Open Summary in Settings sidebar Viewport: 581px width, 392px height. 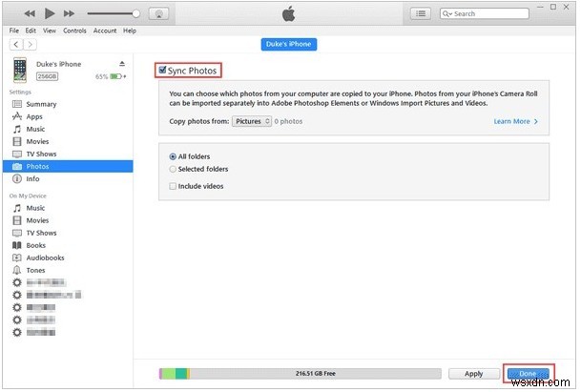pos(68,104)
